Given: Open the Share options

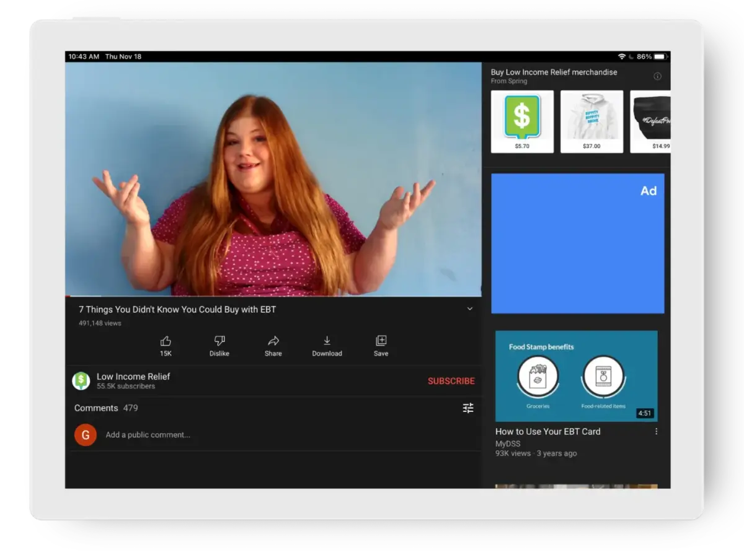Looking at the screenshot, I should (273, 341).
